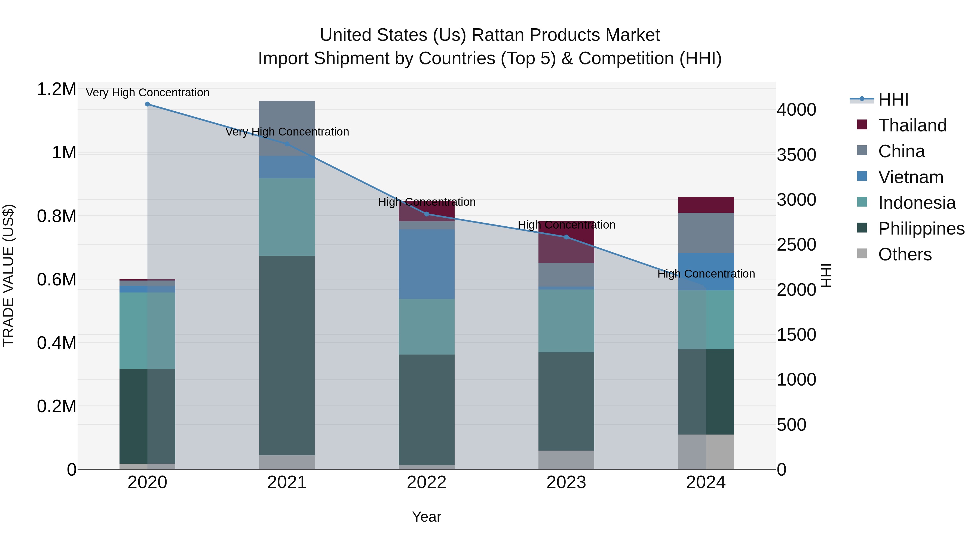Toggle the Philippines legend entry
The image size is (980, 551).
(x=911, y=229)
